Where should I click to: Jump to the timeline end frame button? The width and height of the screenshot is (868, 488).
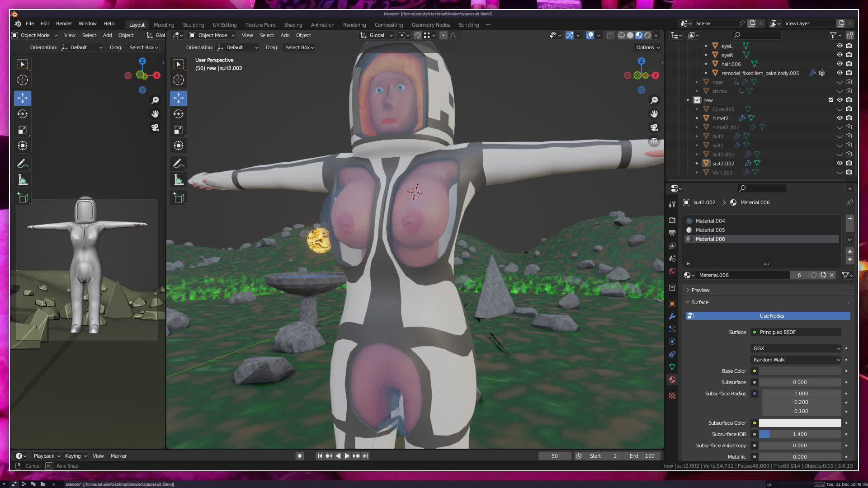pyautogui.click(x=366, y=456)
